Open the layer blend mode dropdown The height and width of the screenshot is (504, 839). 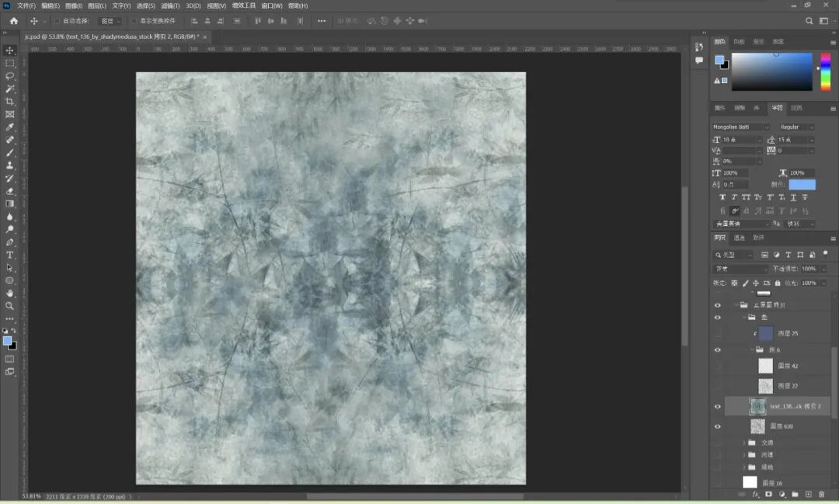(x=740, y=269)
